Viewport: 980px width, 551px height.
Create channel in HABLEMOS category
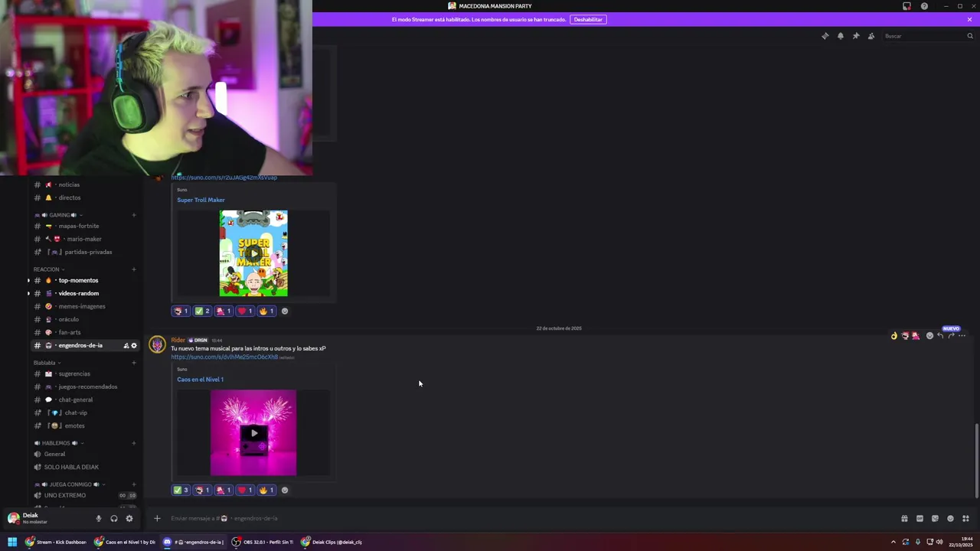tap(134, 443)
